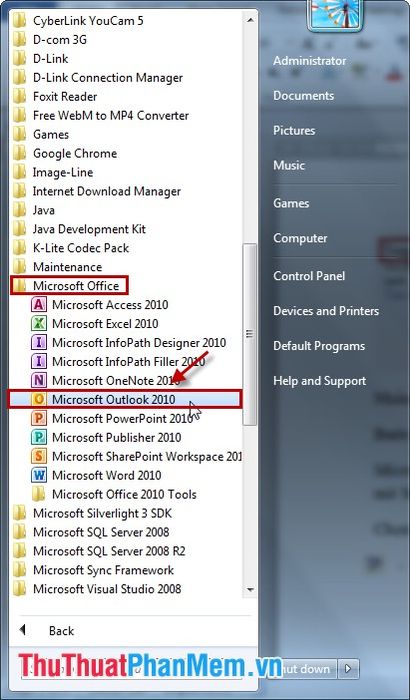Expand Microsoft SQL Server 2008 R2 folder
Viewport: 410px width, 700px height.
click(x=99, y=551)
